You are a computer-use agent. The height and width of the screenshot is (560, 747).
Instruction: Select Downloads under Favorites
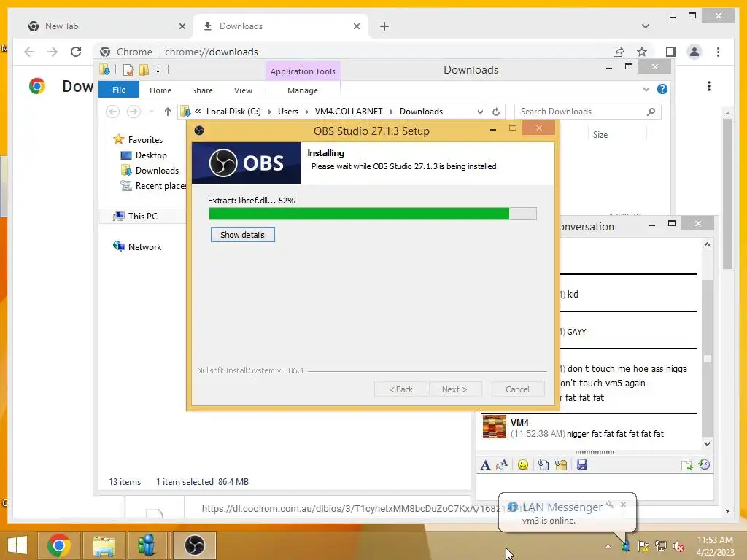150,171
